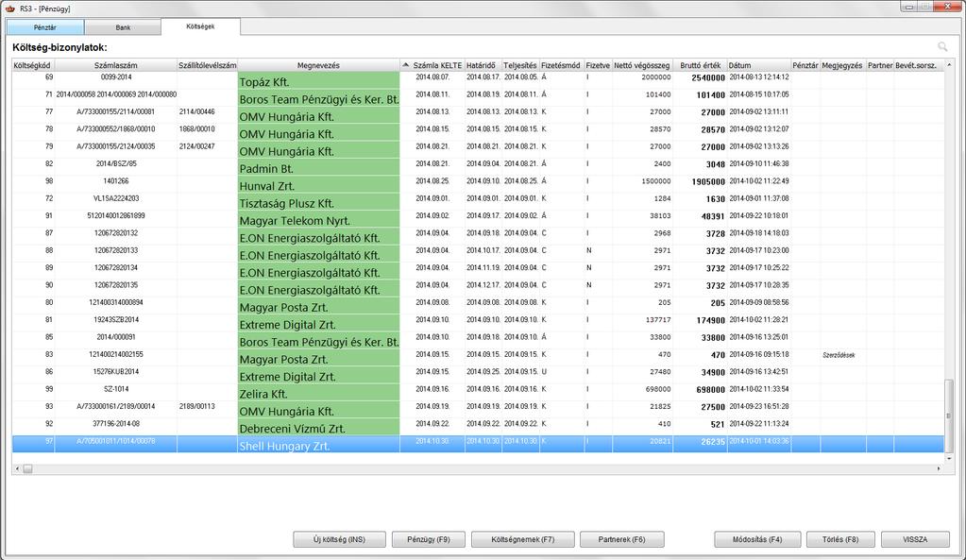This screenshot has width=966, height=560.
Task: Click invoice number 120672820133
Action: tap(116, 251)
